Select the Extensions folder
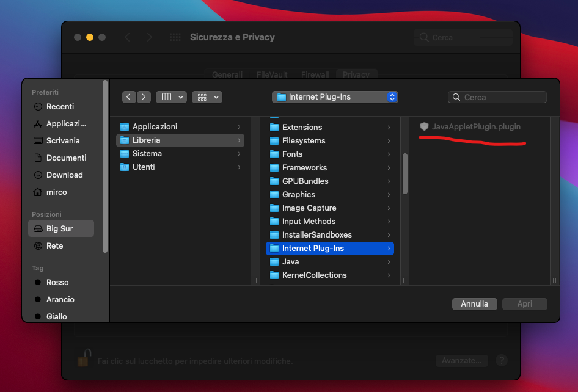578x392 pixels. coord(330,127)
